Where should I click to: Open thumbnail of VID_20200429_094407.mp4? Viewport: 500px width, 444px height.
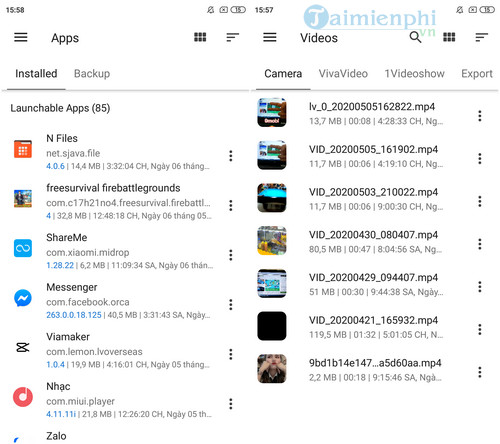coord(272,283)
